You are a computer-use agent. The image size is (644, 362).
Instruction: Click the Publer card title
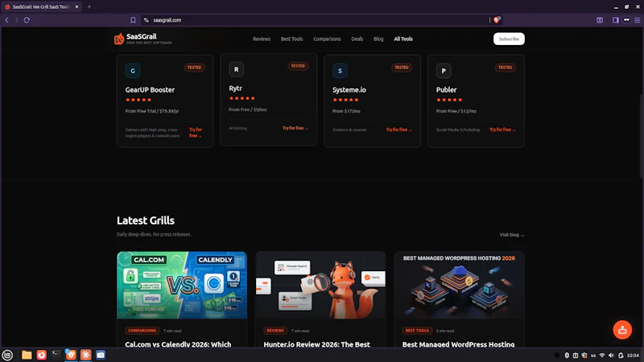pyautogui.click(x=446, y=90)
